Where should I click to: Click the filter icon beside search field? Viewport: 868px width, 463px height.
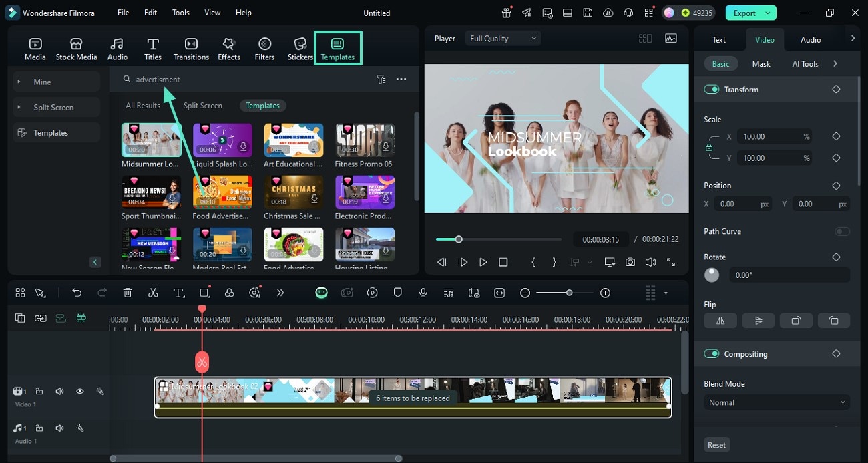pos(381,79)
